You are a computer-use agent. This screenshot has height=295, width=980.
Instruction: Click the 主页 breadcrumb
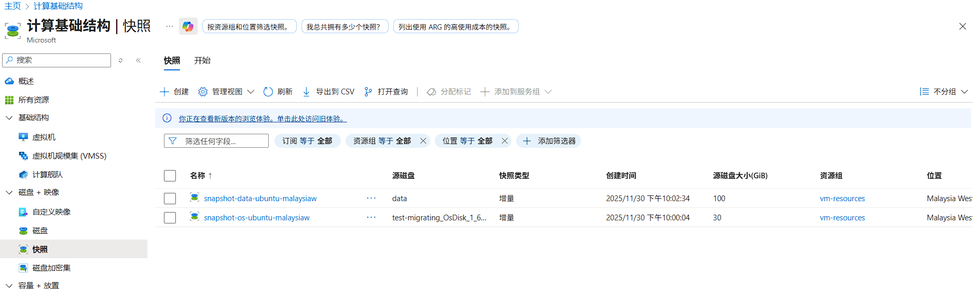[12, 6]
